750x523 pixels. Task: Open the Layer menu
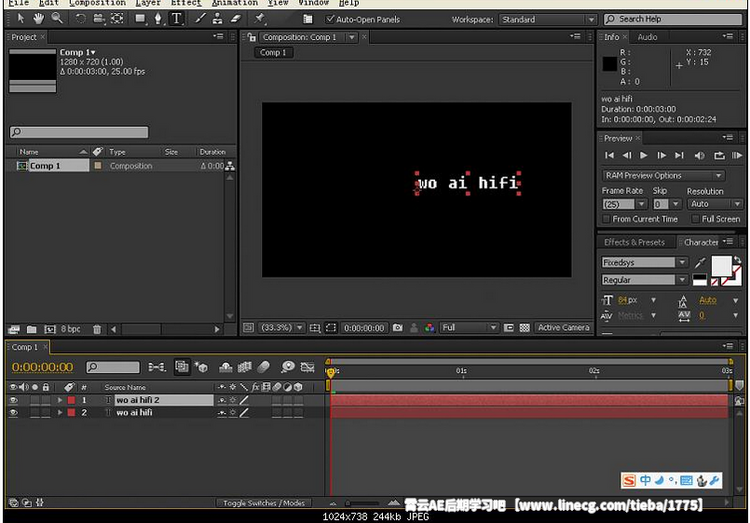click(148, 3)
